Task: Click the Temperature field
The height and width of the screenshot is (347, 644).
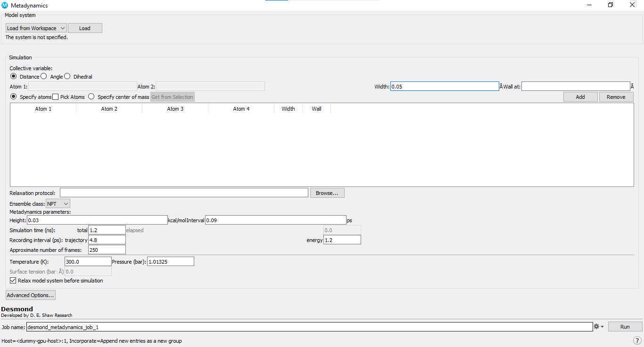Action: (x=88, y=262)
